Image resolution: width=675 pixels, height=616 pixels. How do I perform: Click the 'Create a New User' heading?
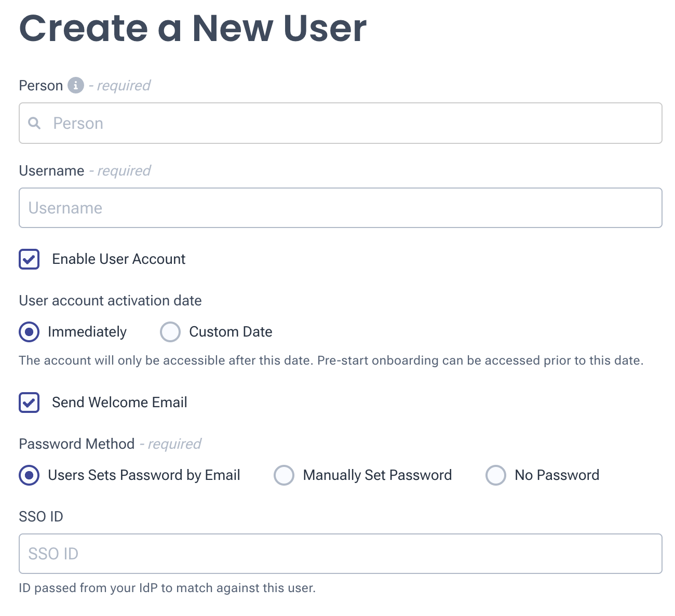(x=193, y=28)
